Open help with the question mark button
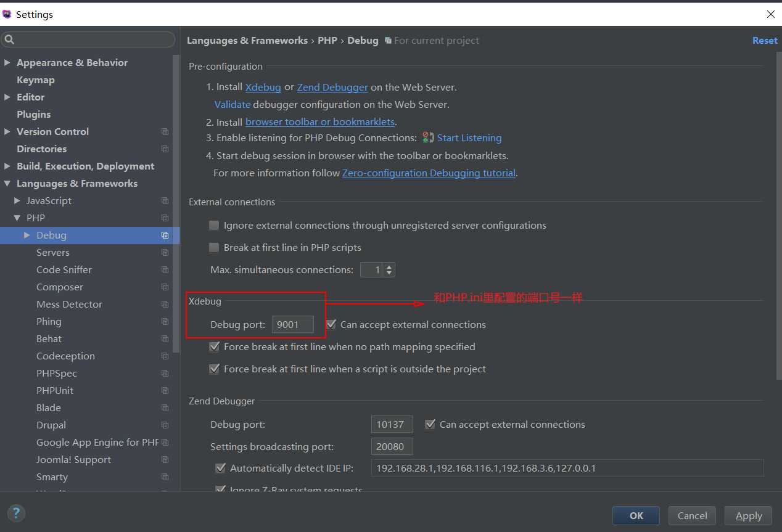The height and width of the screenshot is (532, 782). pyautogui.click(x=16, y=513)
